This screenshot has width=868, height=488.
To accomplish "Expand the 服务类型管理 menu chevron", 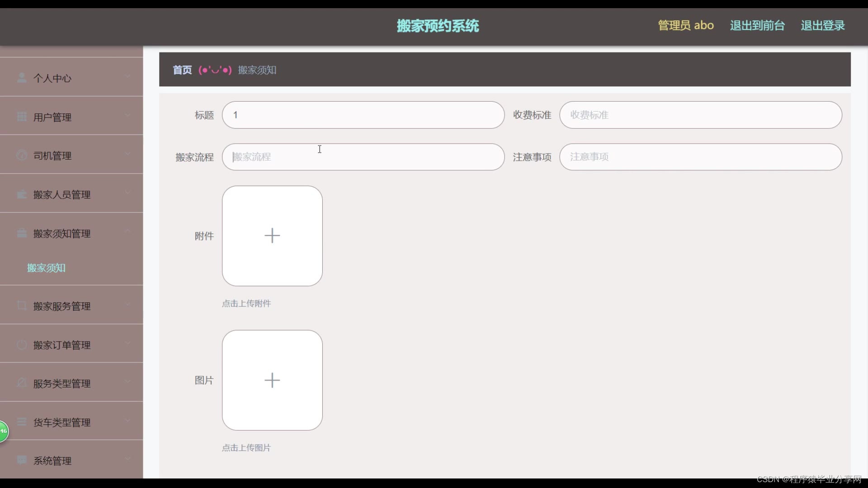I will pyautogui.click(x=127, y=382).
